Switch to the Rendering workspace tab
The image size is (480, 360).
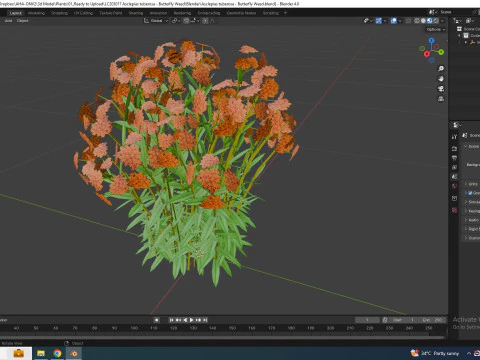click(x=182, y=13)
